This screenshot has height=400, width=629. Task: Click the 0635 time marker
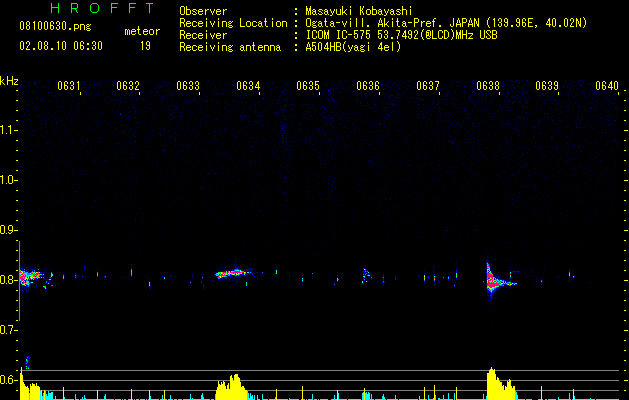point(308,86)
